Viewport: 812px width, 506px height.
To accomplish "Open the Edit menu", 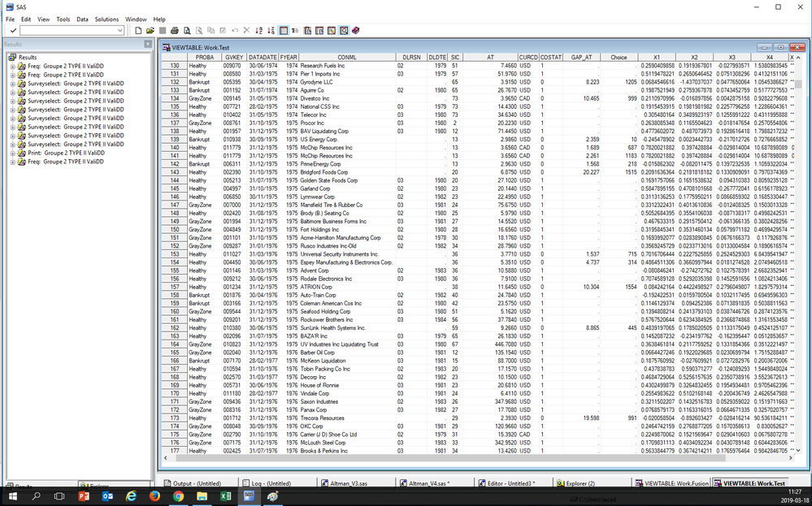I will pyautogui.click(x=26, y=19).
